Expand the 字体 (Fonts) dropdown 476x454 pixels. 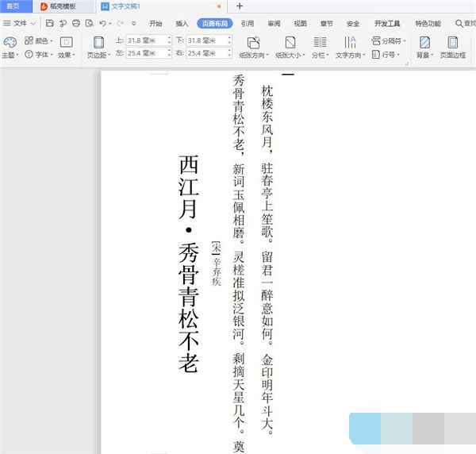(x=40, y=55)
